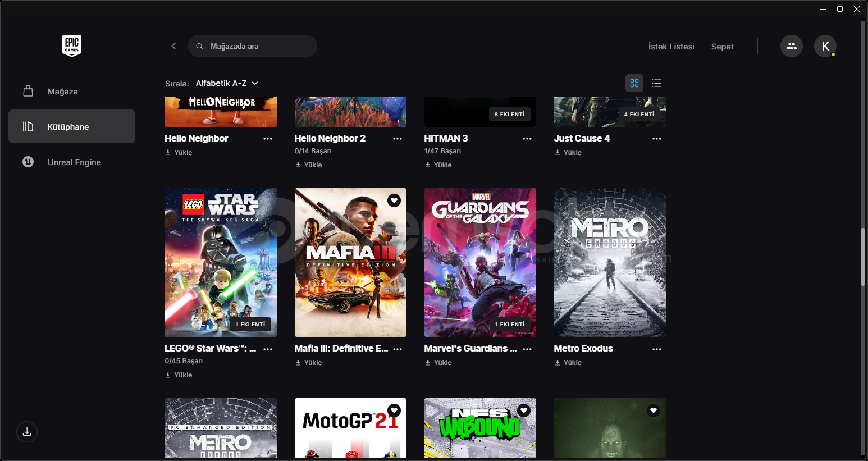Click 1 EKLENTİ badge on Guardians of the Galaxy
This screenshot has height=461, width=868.
click(510, 324)
